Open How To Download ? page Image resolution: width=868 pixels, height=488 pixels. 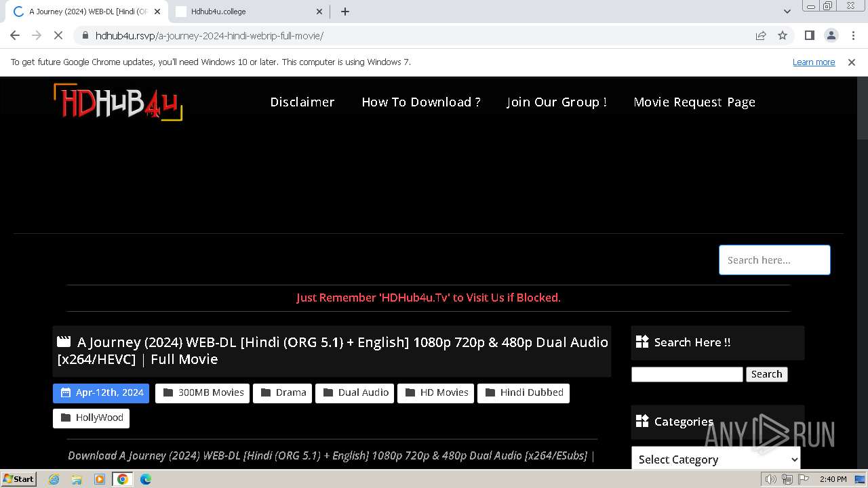point(421,102)
